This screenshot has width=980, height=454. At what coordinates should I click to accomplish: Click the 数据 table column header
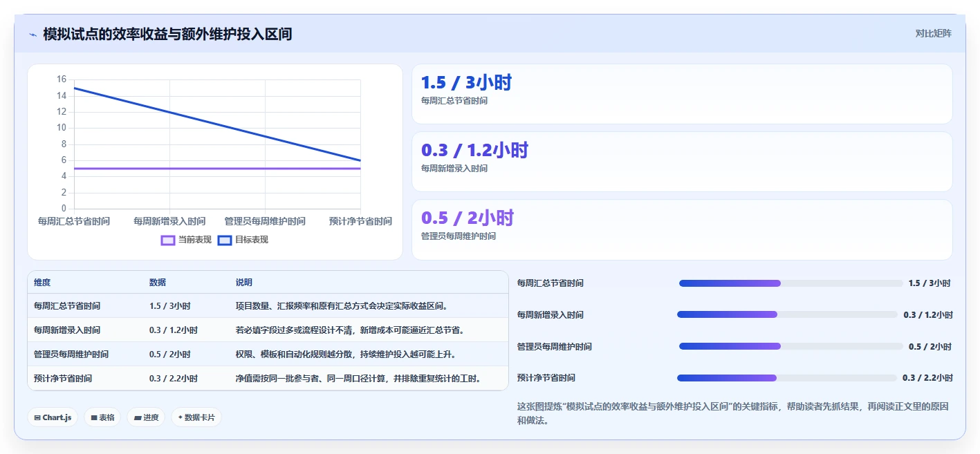pos(158,283)
